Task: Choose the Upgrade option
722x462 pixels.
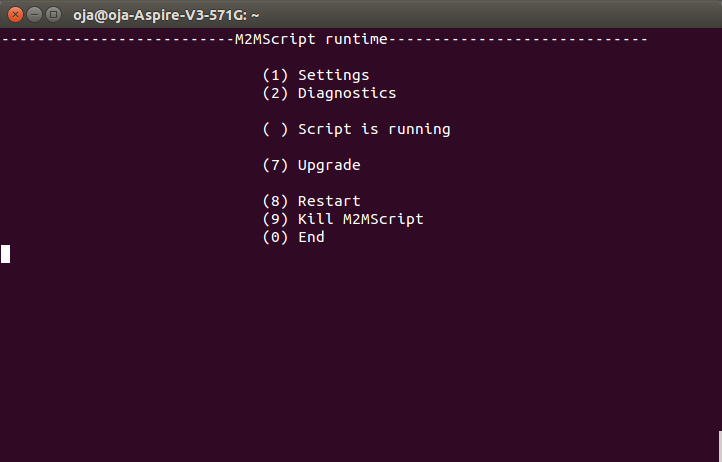Action: point(329,165)
